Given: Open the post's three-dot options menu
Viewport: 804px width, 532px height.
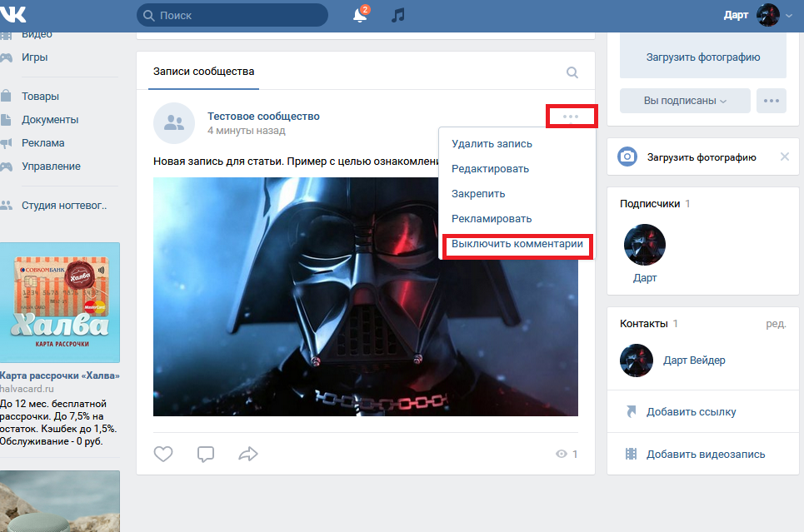Looking at the screenshot, I should click(x=571, y=117).
